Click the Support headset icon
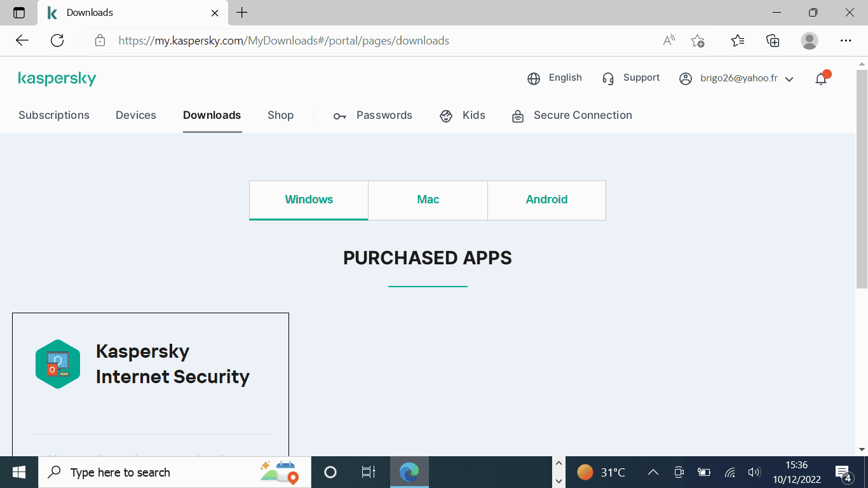Image resolution: width=868 pixels, height=488 pixels. click(x=608, y=79)
